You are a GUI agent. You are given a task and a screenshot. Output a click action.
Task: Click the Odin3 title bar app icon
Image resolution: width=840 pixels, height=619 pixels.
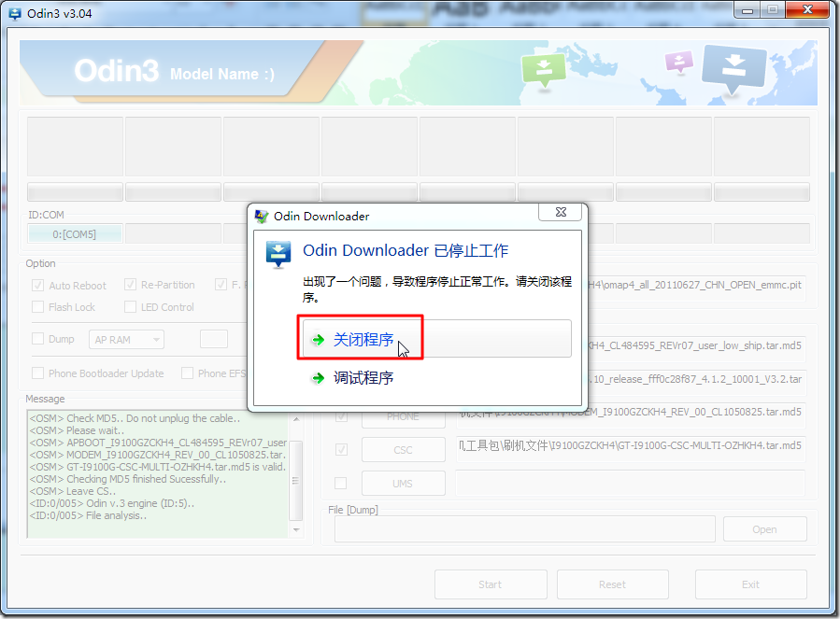15,14
